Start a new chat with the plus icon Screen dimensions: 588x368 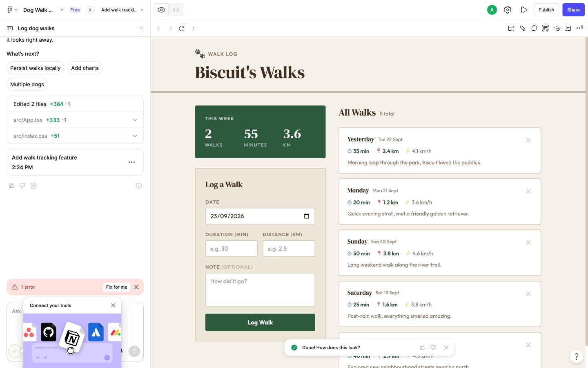point(142,28)
